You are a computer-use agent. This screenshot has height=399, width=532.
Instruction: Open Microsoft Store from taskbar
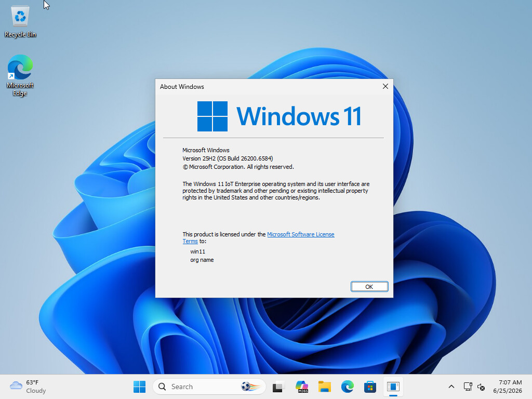[370, 387]
